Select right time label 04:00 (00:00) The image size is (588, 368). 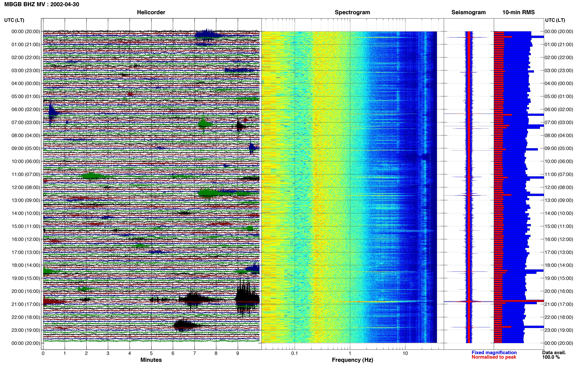point(559,83)
